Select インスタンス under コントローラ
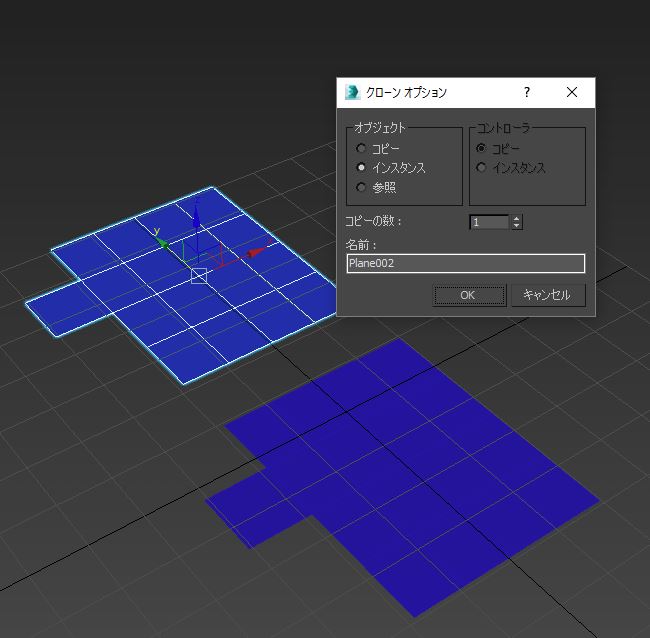650x638 pixels. pos(482,168)
